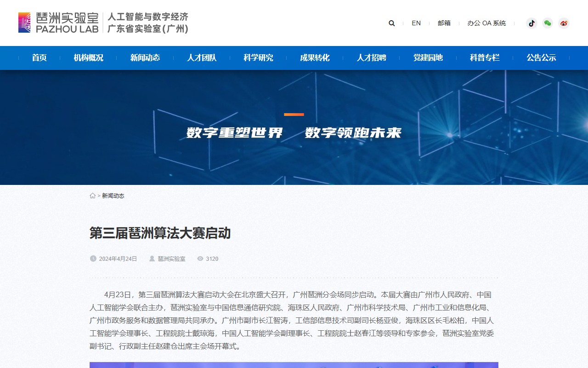This screenshot has width=588, height=368.
Task: Click the Weibo icon in the header
Action: point(564,23)
